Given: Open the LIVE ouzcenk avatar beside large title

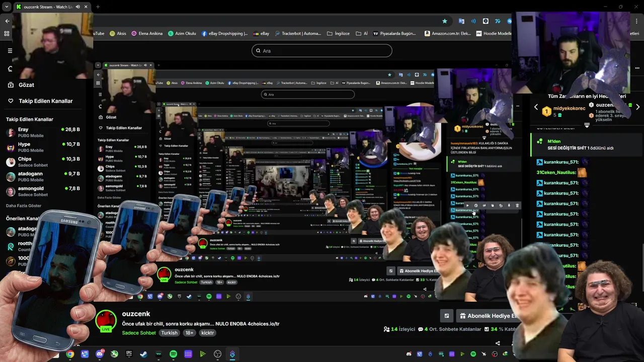Looking at the screenshot, I should point(106,321).
